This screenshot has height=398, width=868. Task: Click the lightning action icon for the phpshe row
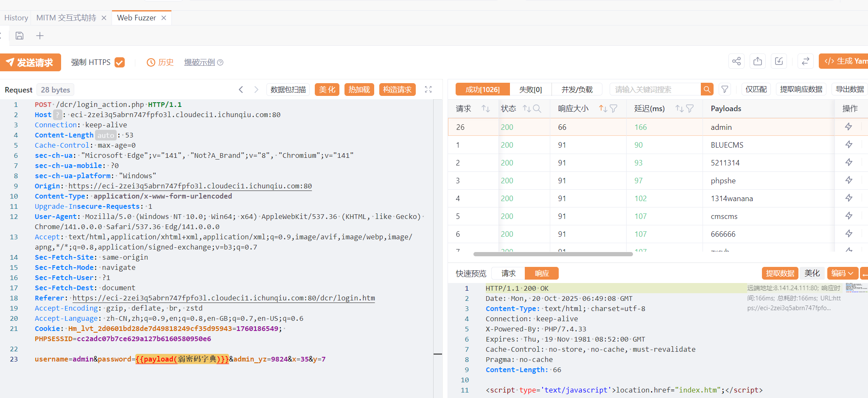(848, 180)
